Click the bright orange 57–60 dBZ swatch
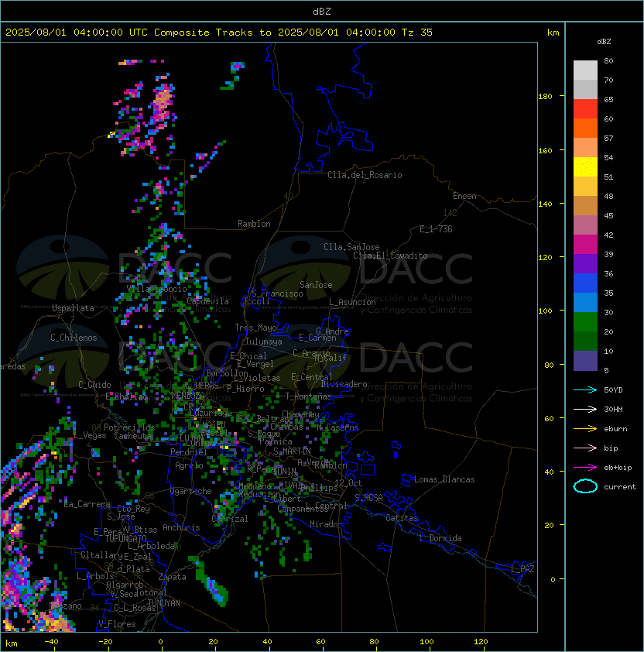The width and height of the screenshot is (644, 652). point(585,128)
